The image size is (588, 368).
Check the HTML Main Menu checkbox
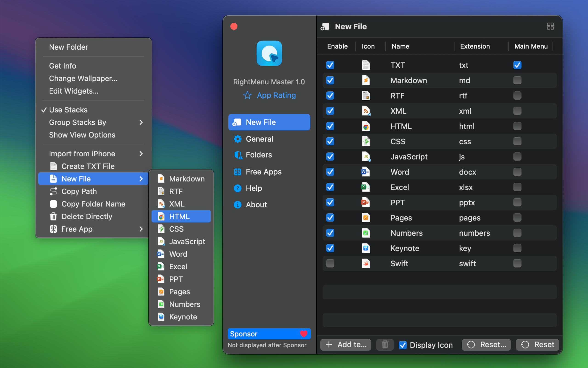(x=517, y=126)
